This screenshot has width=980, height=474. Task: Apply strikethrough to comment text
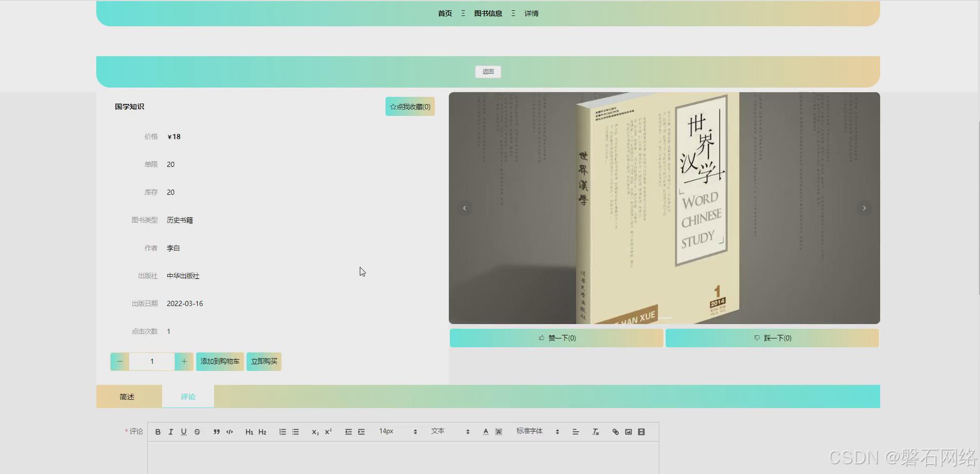click(x=197, y=431)
